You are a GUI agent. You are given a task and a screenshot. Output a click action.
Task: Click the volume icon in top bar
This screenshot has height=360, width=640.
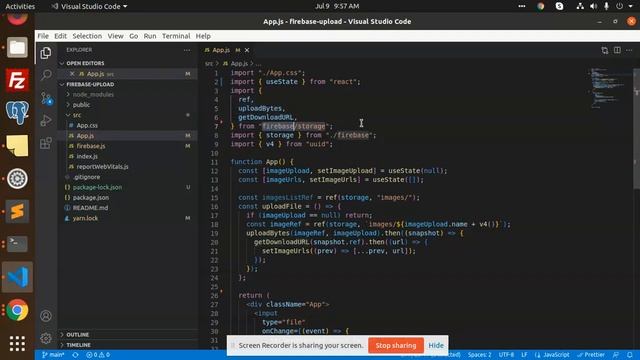[593, 6]
